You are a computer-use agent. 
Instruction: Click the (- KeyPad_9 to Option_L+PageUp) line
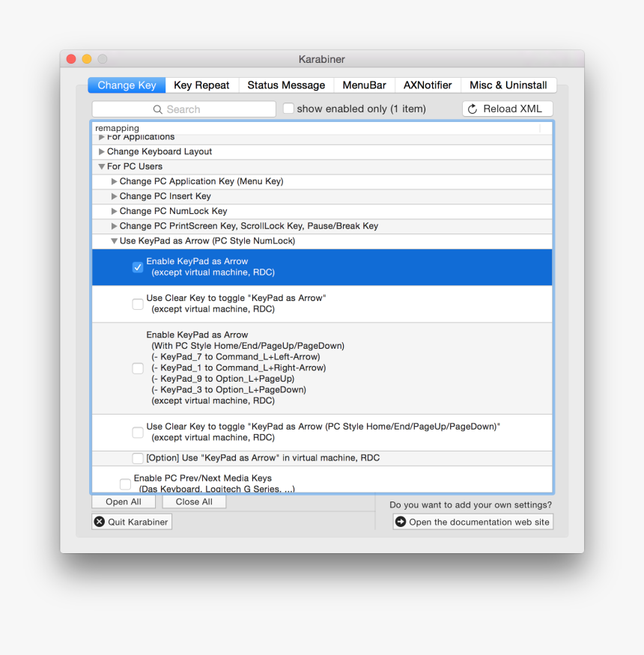pyautogui.click(x=222, y=379)
